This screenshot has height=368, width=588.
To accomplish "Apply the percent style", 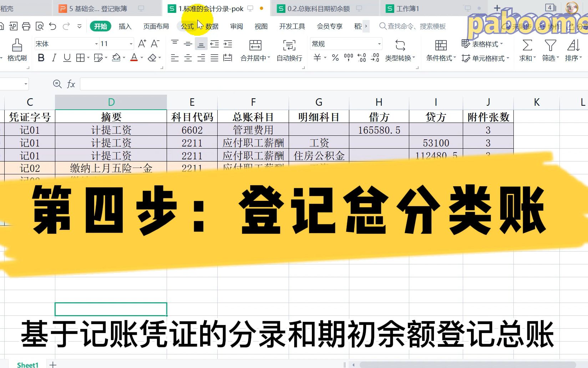I will coord(335,58).
